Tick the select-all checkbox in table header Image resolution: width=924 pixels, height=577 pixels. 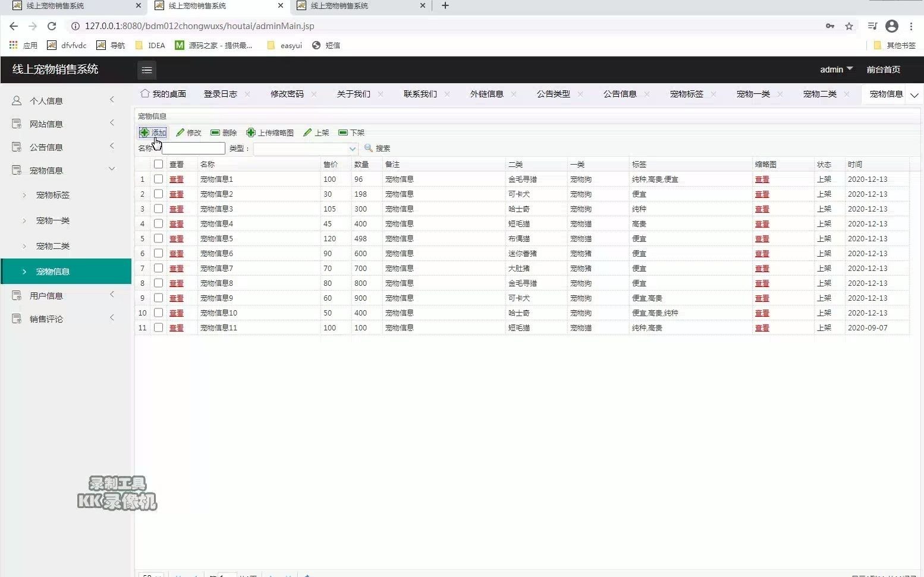[x=158, y=164]
